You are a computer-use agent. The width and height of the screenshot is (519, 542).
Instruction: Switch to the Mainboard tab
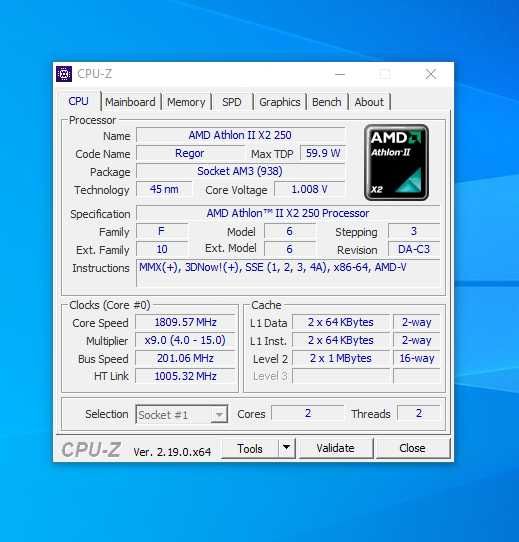(130, 102)
